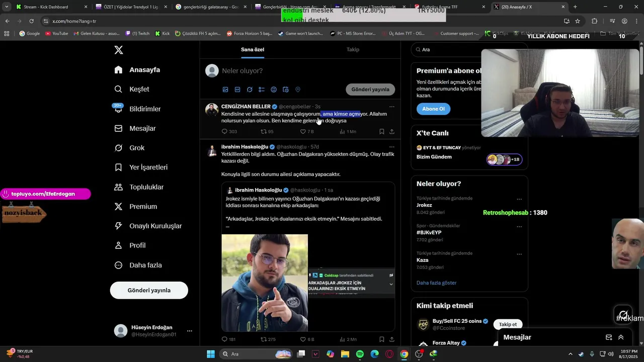Open emoji picker in composer
The height and width of the screenshot is (362, 644).
tap(274, 89)
